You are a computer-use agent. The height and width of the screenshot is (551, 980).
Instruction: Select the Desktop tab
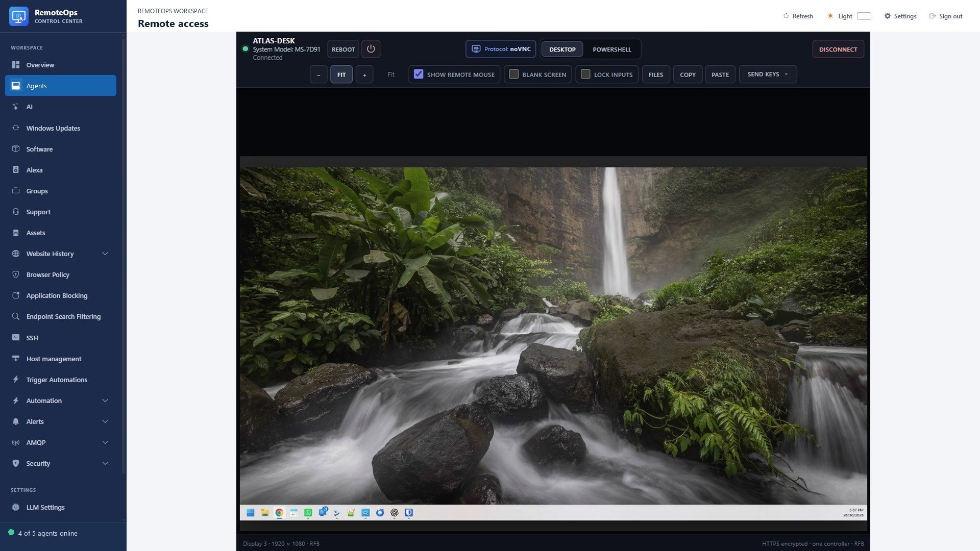point(562,49)
